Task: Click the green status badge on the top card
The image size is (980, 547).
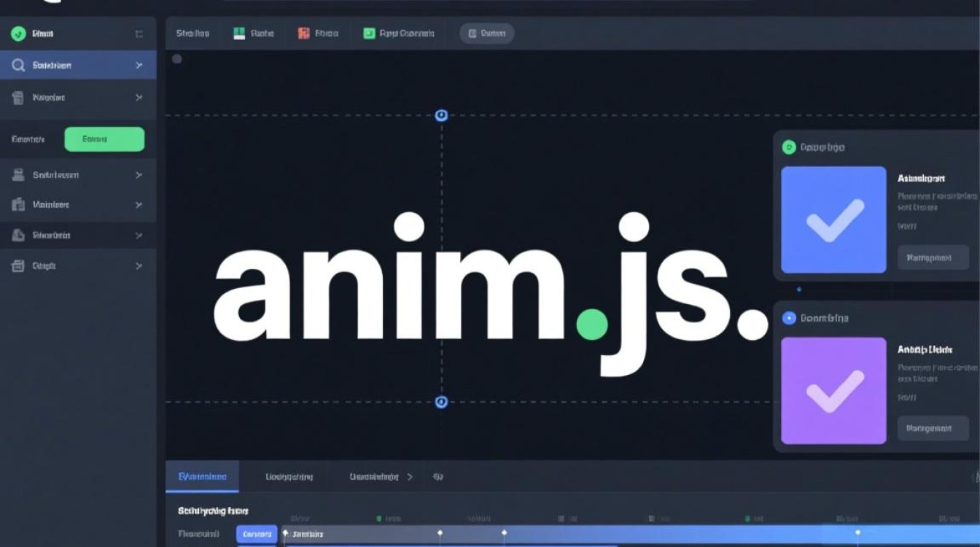Action: point(789,147)
